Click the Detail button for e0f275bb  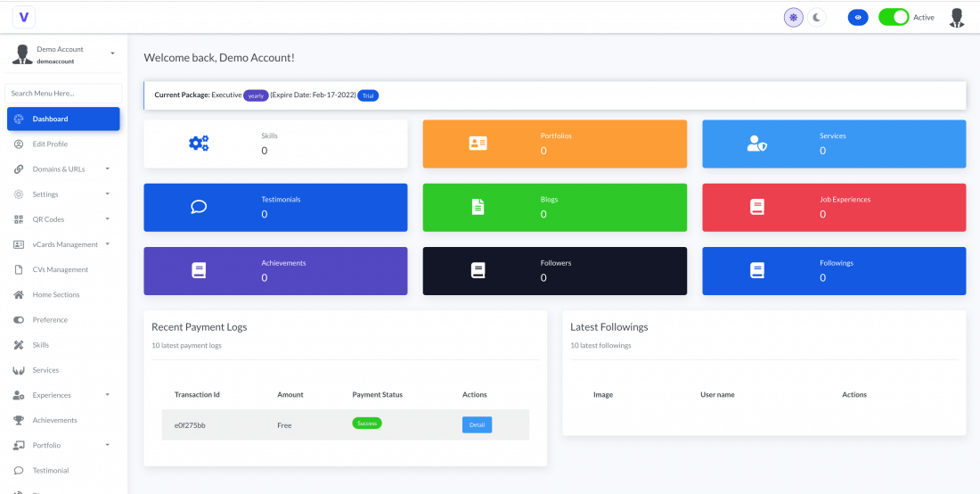(x=477, y=424)
